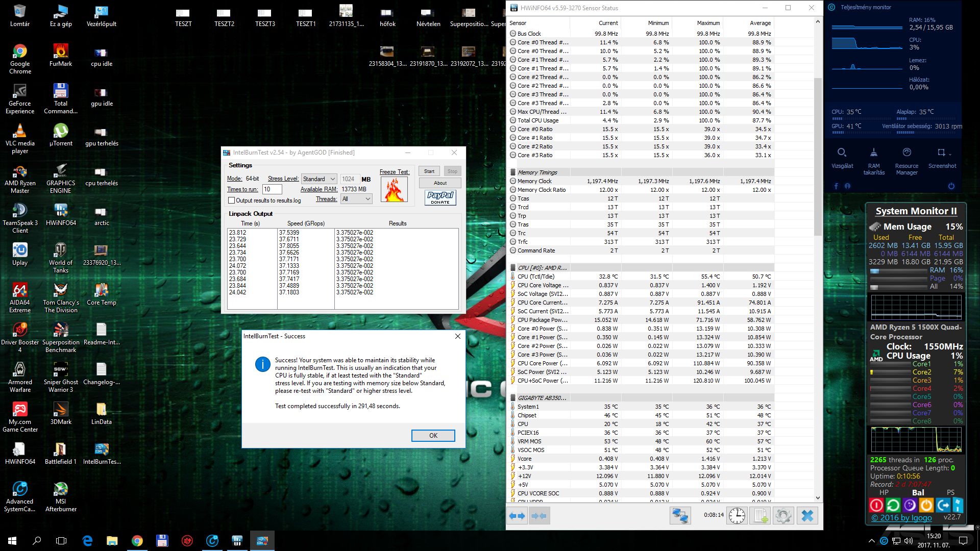Click HWiNFO expand columns arrows button
980x551 pixels.
click(x=517, y=516)
